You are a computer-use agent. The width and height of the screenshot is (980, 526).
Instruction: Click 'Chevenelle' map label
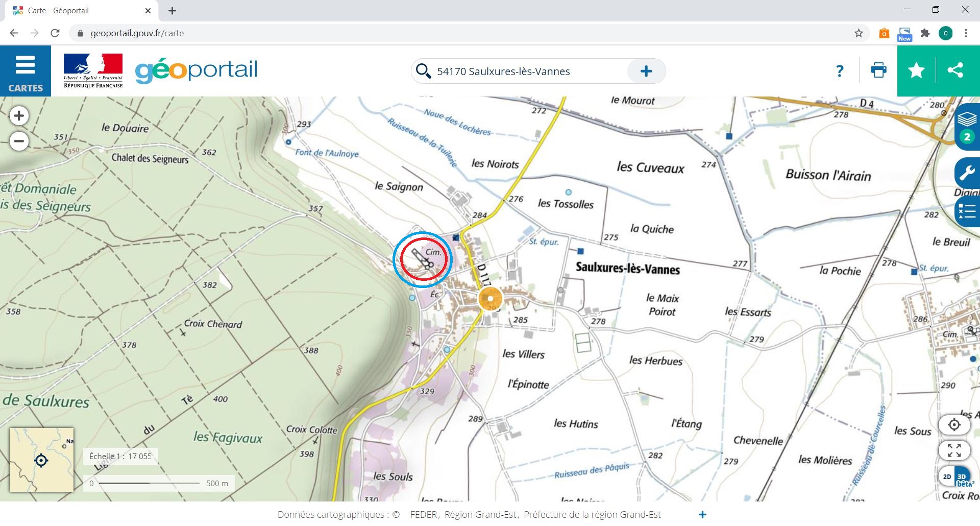tap(758, 440)
